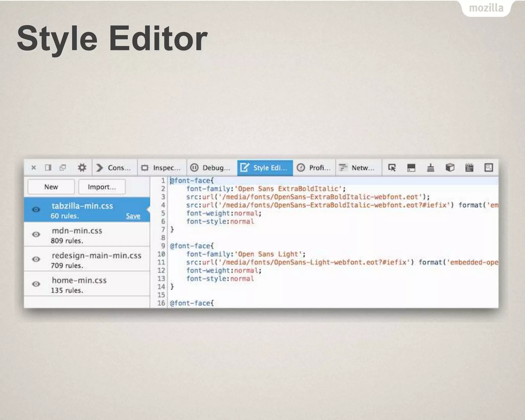The height and width of the screenshot is (420, 525).
Task: Save the tabzilla-min.css stylesheet
Action: [133, 216]
